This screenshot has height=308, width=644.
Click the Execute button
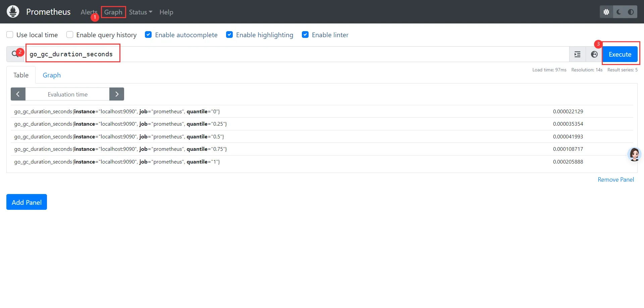pyautogui.click(x=620, y=54)
